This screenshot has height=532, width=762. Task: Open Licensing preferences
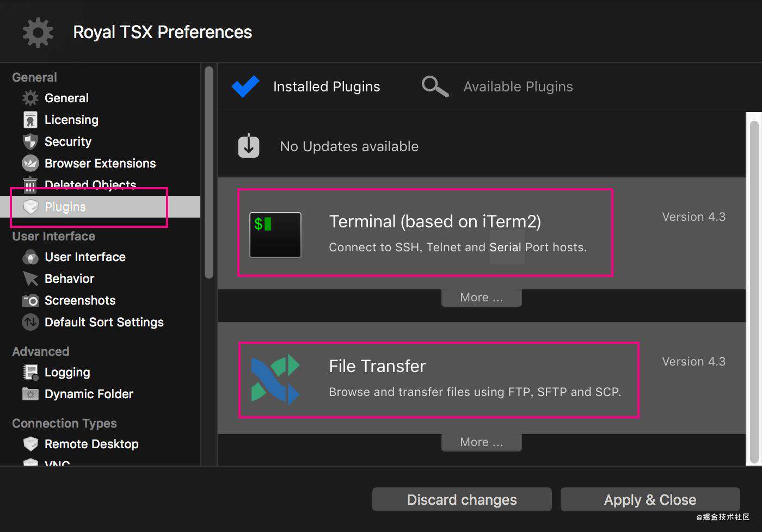tap(71, 120)
